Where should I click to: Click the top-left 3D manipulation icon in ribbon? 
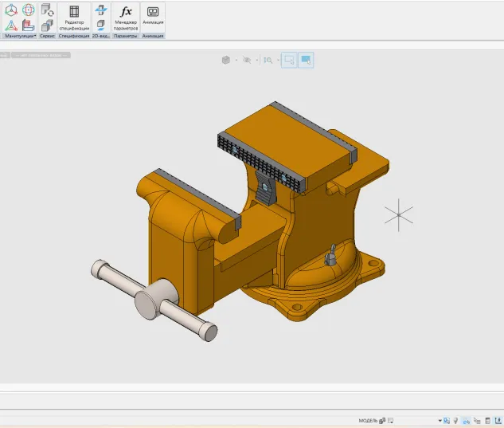click(11, 10)
